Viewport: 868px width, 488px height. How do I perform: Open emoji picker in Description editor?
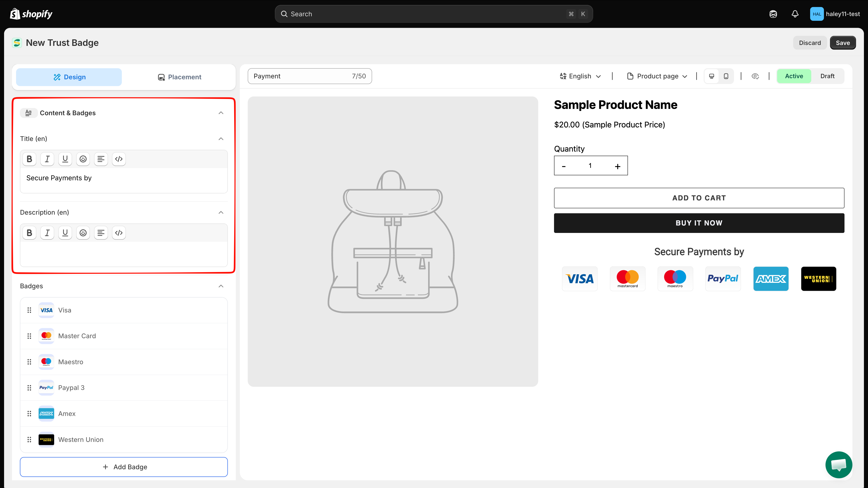tap(83, 233)
